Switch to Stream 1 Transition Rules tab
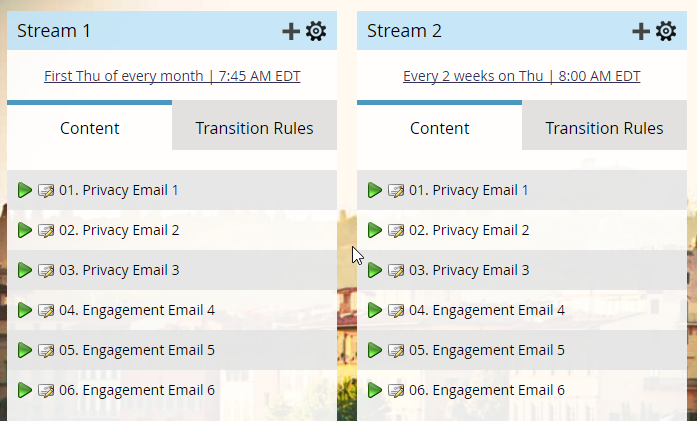 (x=254, y=128)
